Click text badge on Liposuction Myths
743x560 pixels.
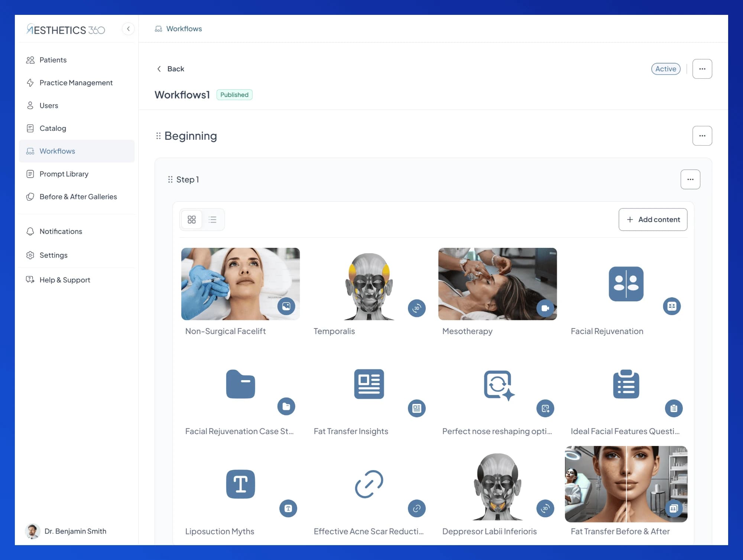288,508
